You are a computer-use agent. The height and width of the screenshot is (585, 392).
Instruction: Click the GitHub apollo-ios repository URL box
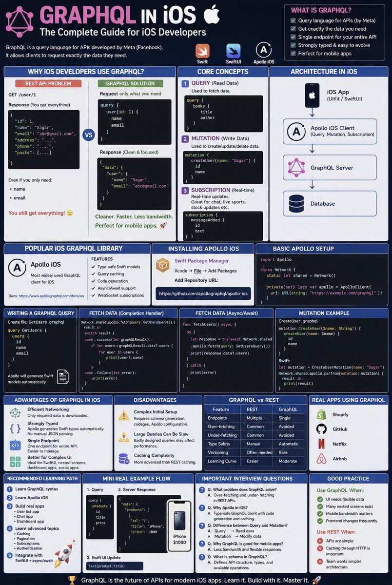tap(203, 294)
